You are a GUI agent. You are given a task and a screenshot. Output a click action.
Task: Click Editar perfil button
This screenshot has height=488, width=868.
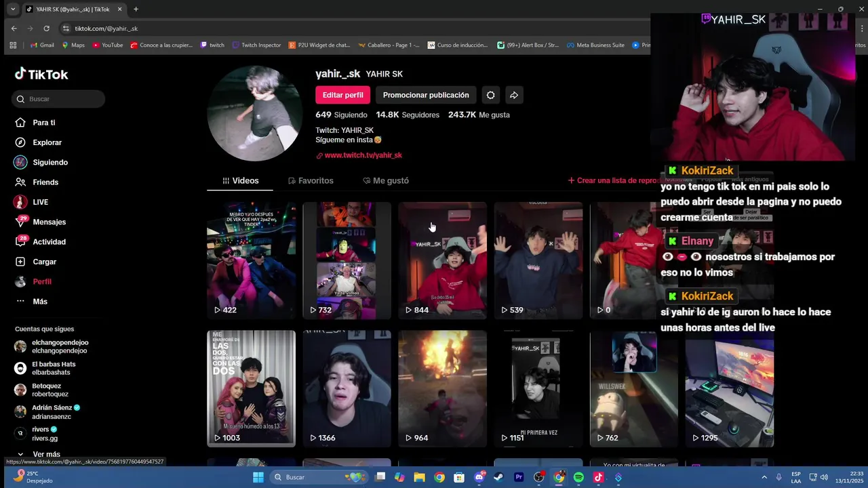pyautogui.click(x=343, y=95)
